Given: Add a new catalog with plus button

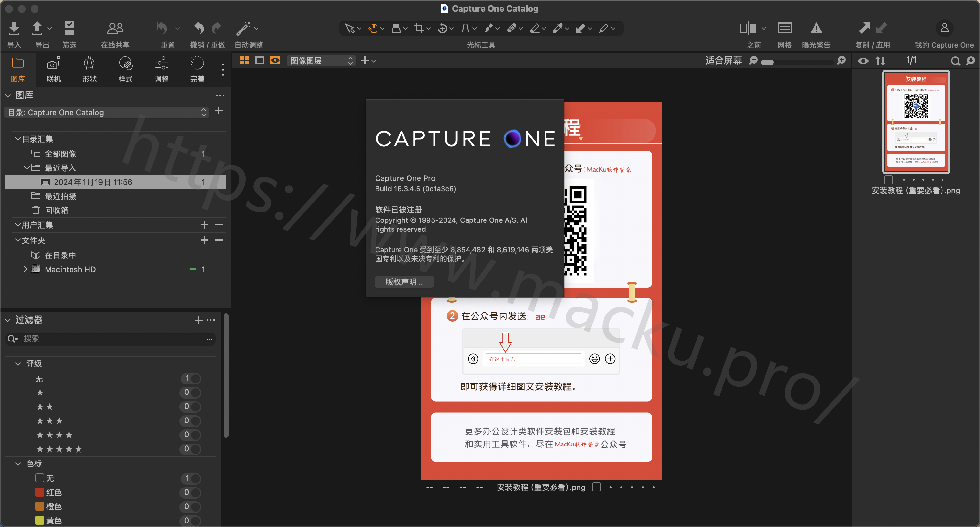Looking at the screenshot, I should (219, 111).
